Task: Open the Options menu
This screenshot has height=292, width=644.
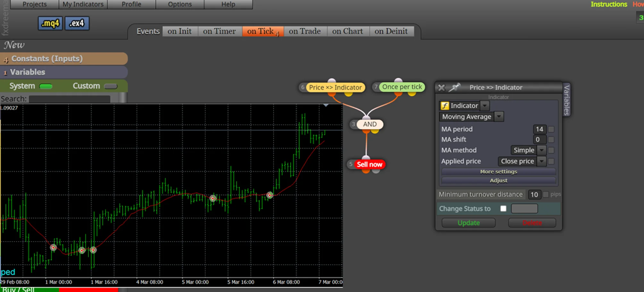Action: click(x=180, y=4)
